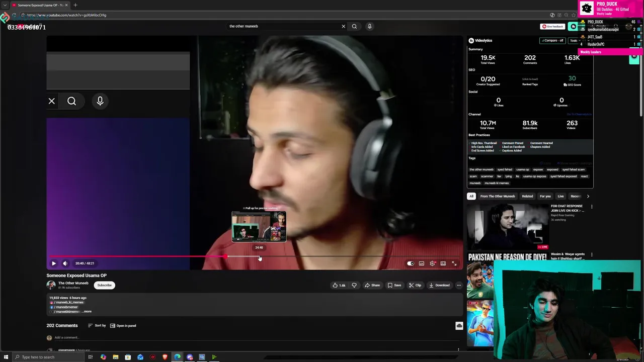The image size is (644, 362).
Task: Click the SEO Score value 30
Action: (572, 78)
